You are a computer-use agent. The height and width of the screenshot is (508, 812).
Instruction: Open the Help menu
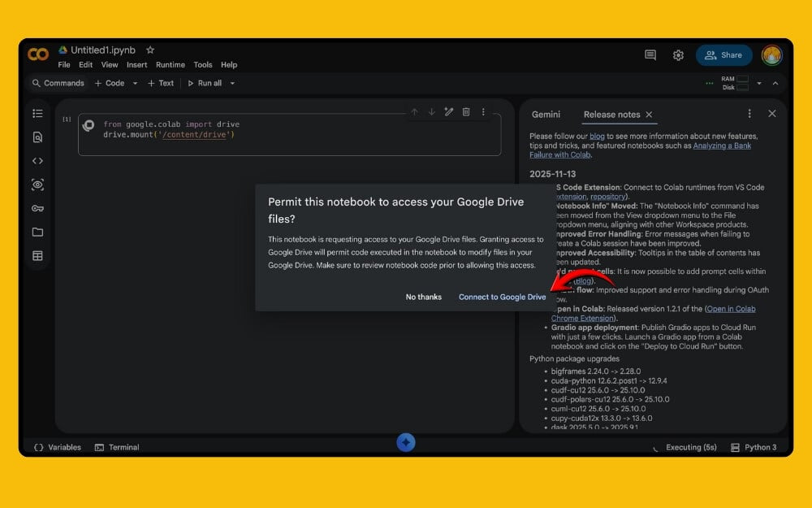pos(229,65)
